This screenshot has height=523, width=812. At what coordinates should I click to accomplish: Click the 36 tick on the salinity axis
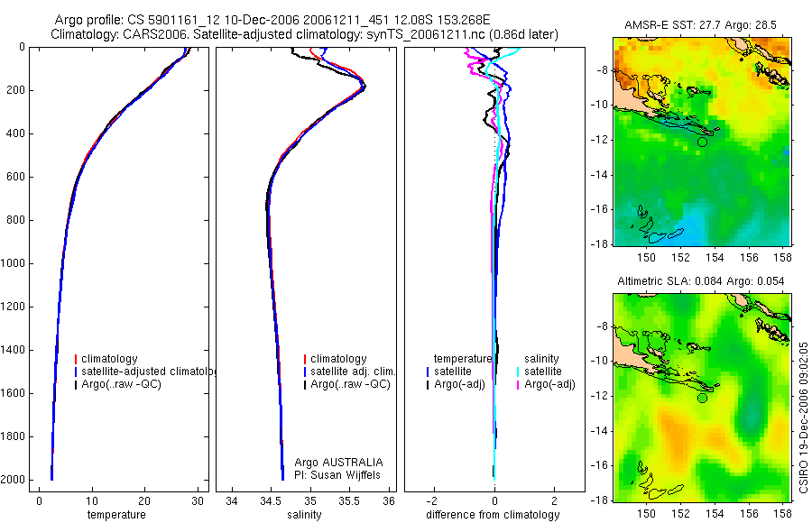[388, 501]
